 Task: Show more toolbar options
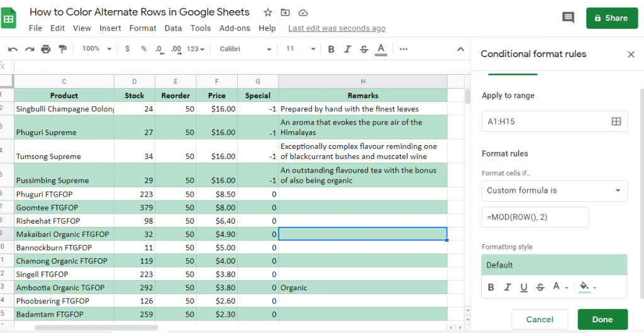pyautogui.click(x=403, y=49)
